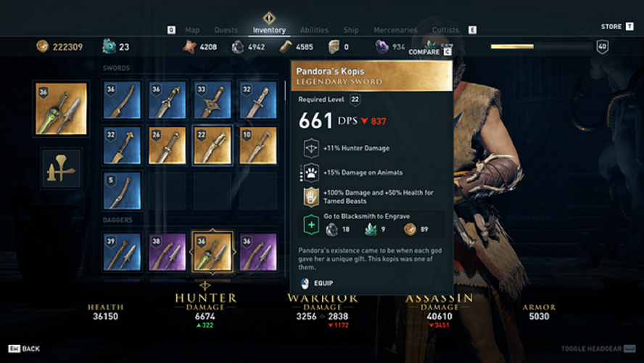Select the level 22 Pandora's Kopis sword

212,145
